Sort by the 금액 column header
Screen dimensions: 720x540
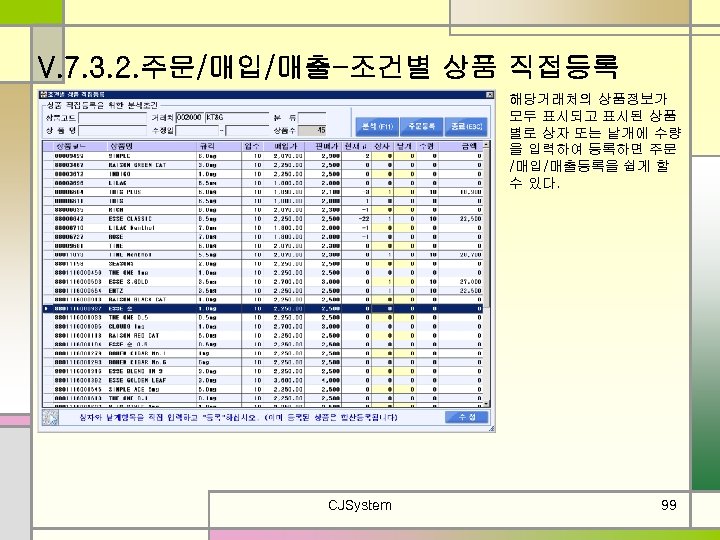[460, 146]
